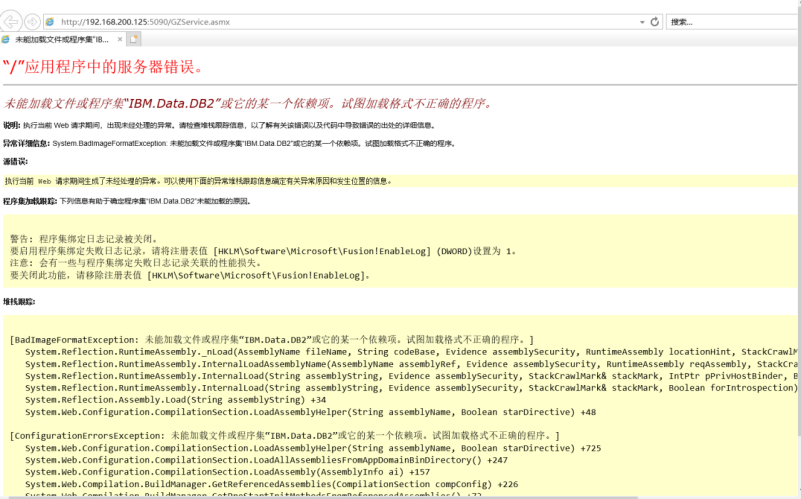Click the 异常详细信息 System.BadImageFormatException line
Screen dimensions: 801x499
(x=229, y=144)
